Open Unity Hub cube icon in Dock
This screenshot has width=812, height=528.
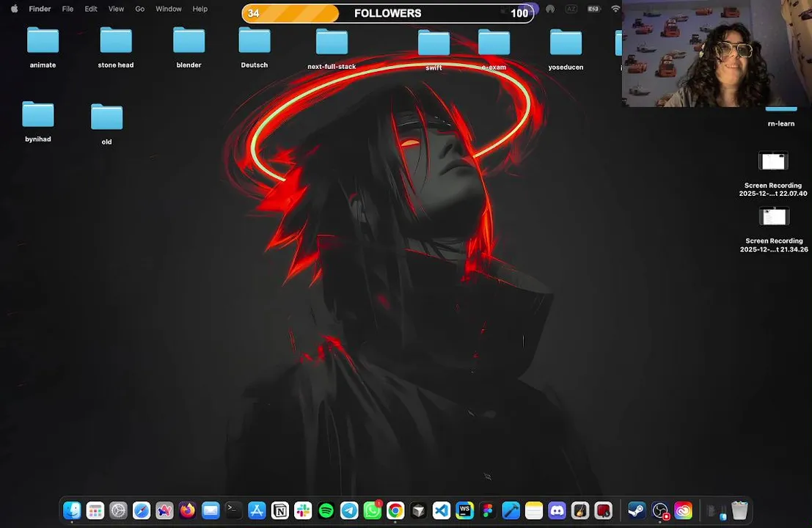tap(418, 511)
